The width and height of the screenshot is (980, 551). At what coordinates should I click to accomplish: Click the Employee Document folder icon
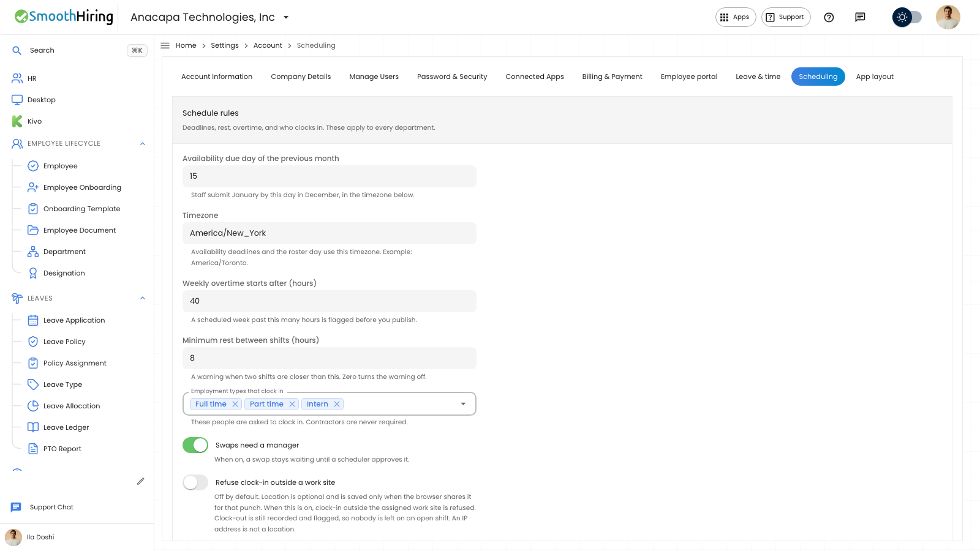coord(33,230)
